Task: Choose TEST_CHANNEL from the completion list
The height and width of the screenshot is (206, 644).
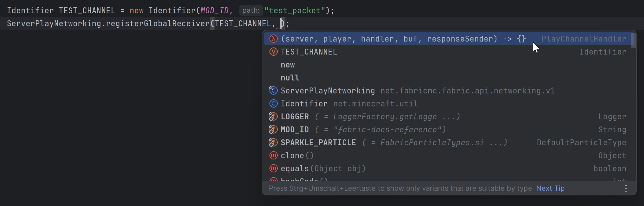Action: (x=309, y=52)
